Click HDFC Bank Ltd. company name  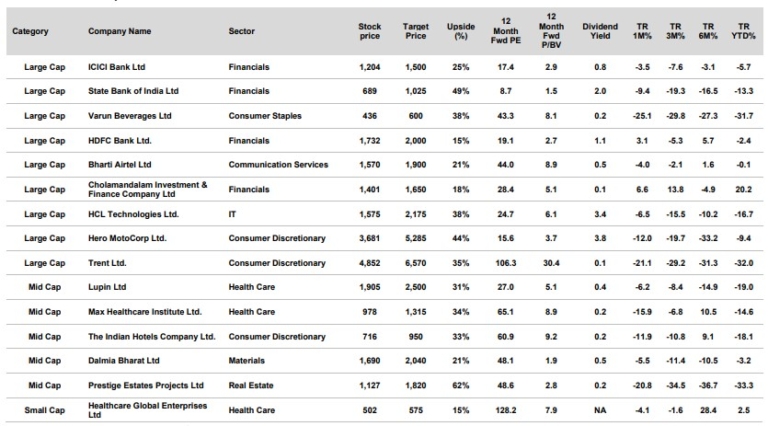[x=123, y=140]
